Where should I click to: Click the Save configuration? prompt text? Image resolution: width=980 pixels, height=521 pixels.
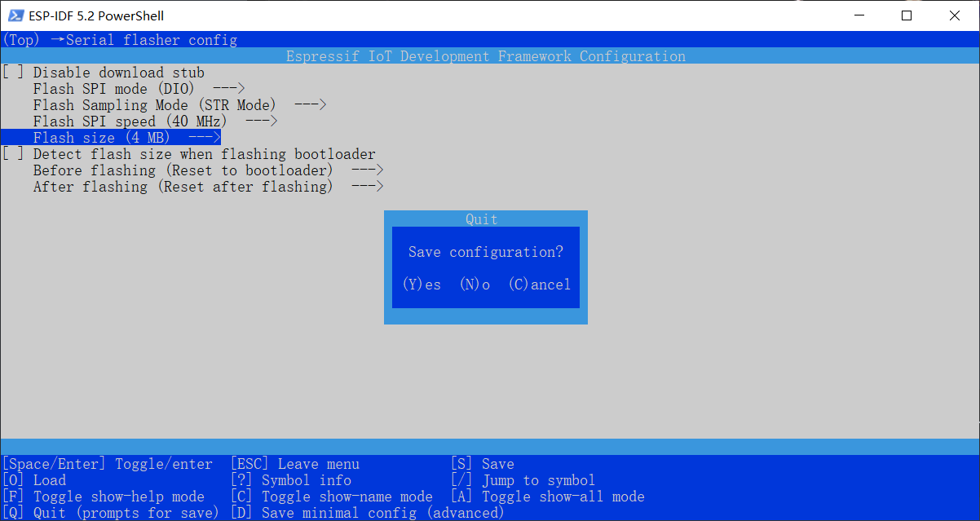[x=486, y=252]
